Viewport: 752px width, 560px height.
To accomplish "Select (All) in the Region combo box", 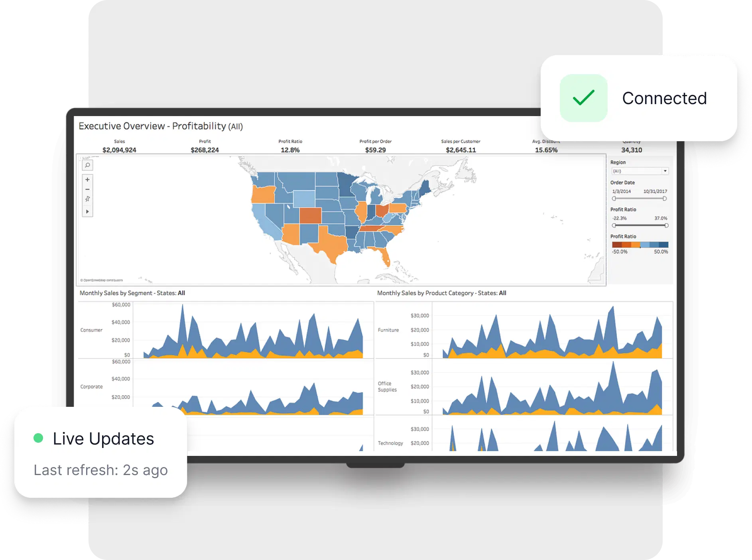I will (x=634, y=171).
